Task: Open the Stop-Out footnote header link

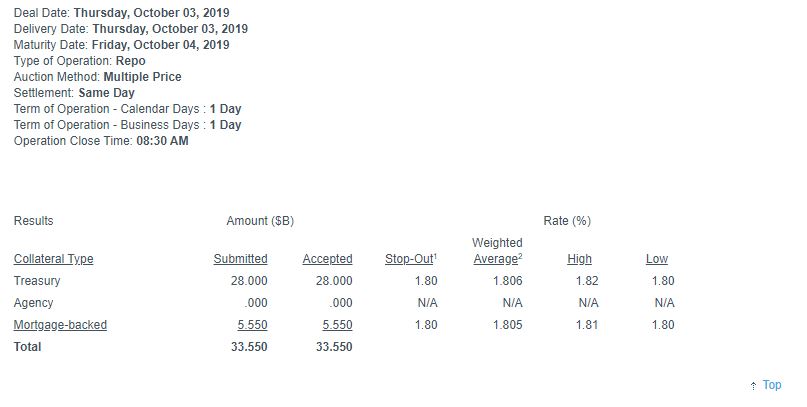Action: tap(410, 259)
